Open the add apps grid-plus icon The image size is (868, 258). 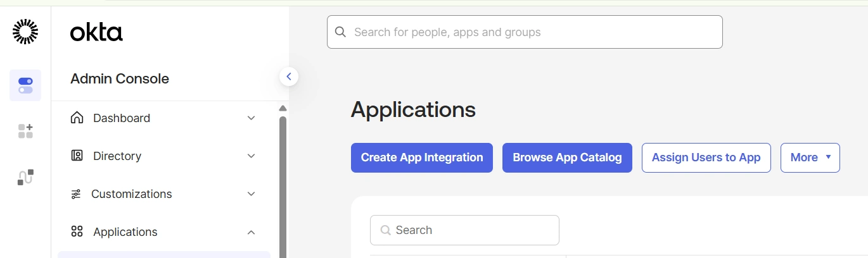[25, 131]
